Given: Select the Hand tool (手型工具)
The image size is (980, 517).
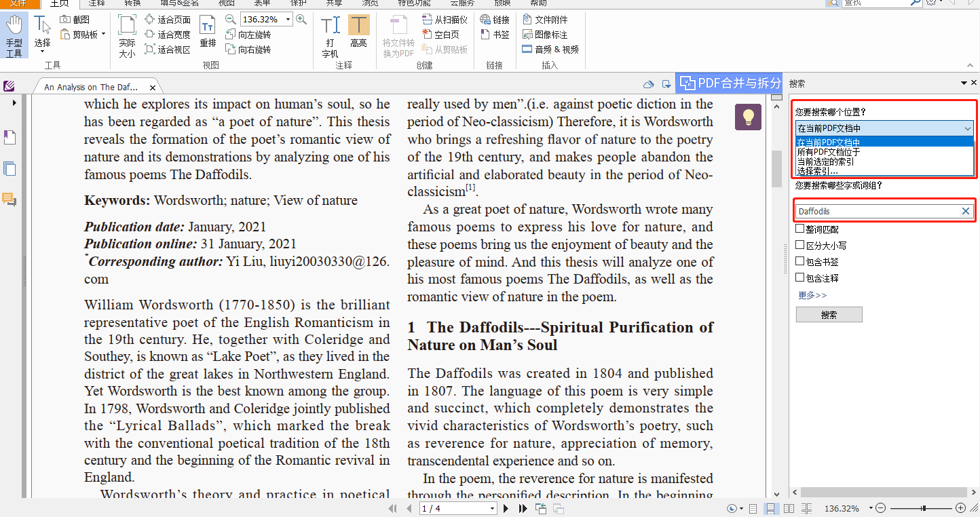Looking at the screenshot, I should click(x=14, y=36).
